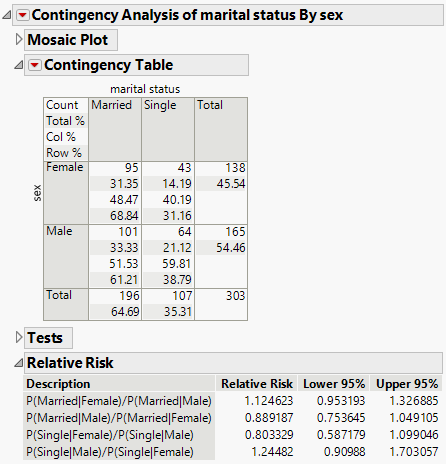Click relative risk value 1.124623
This screenshot has height=464, width=446.
(x=269, y=401)
